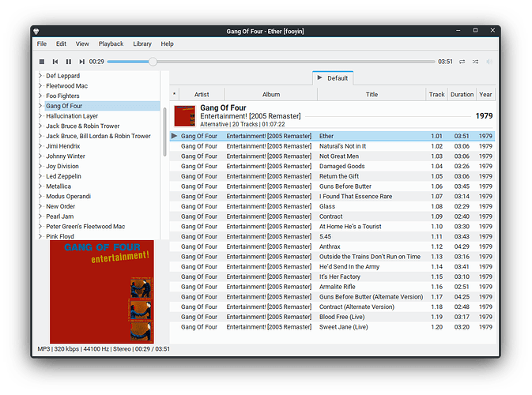Select the track I Found That Essence Rare
532x395 pixels.
coord(333,196)
